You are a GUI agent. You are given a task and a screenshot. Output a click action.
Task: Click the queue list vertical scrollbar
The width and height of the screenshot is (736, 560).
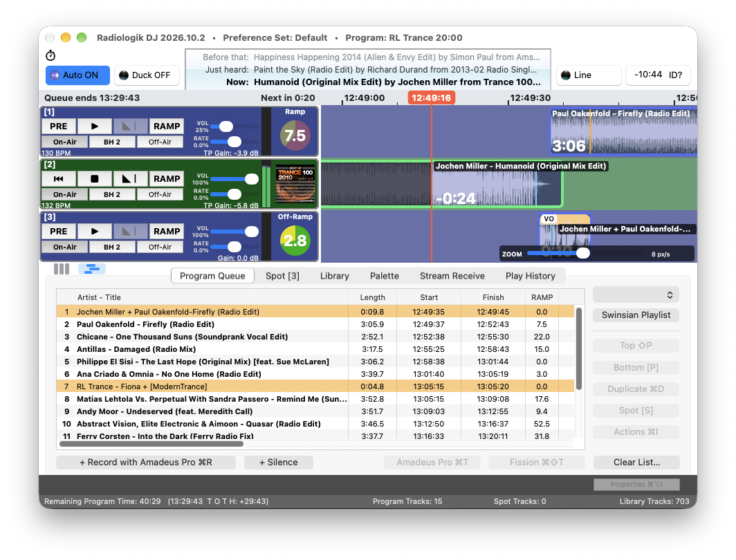coord(579,348)
